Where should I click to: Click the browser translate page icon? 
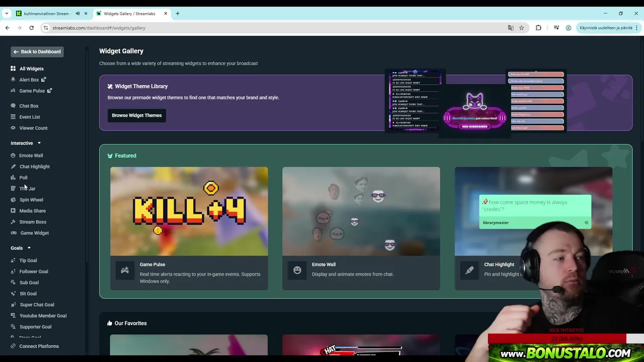(x=511, y=28)
